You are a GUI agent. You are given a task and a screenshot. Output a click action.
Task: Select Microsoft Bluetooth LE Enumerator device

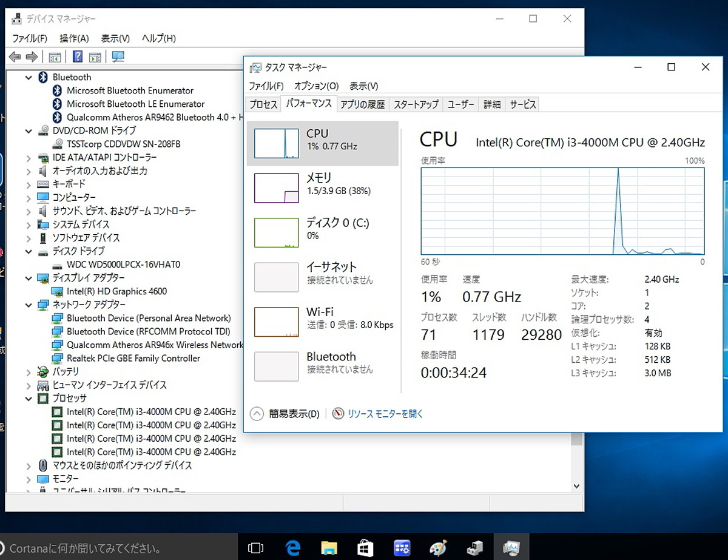[x=135, y=104]
